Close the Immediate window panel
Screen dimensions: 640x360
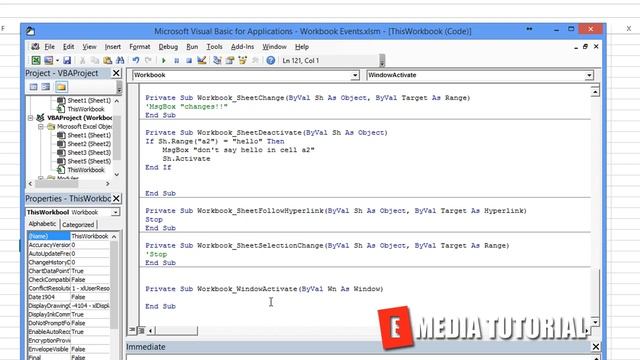click(x=596, y=347)
